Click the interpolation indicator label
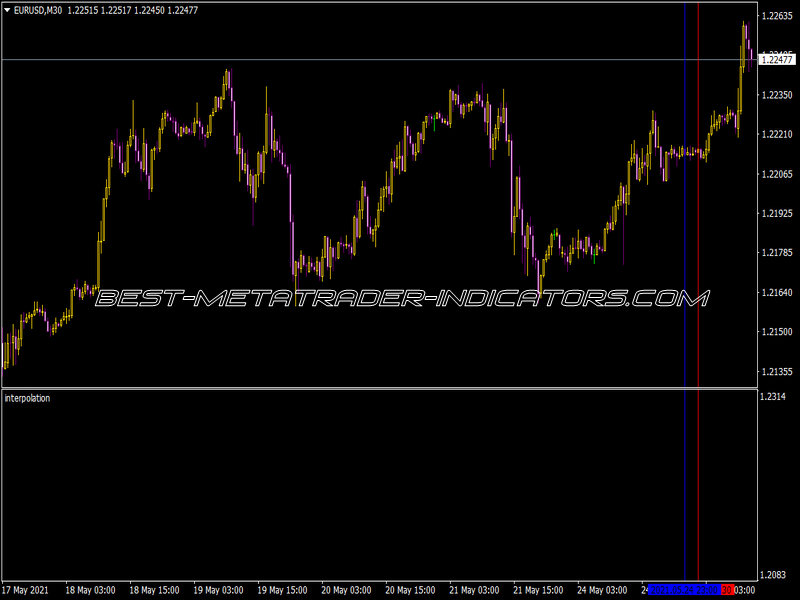800x600 pixels. click(x=28, y=398)
